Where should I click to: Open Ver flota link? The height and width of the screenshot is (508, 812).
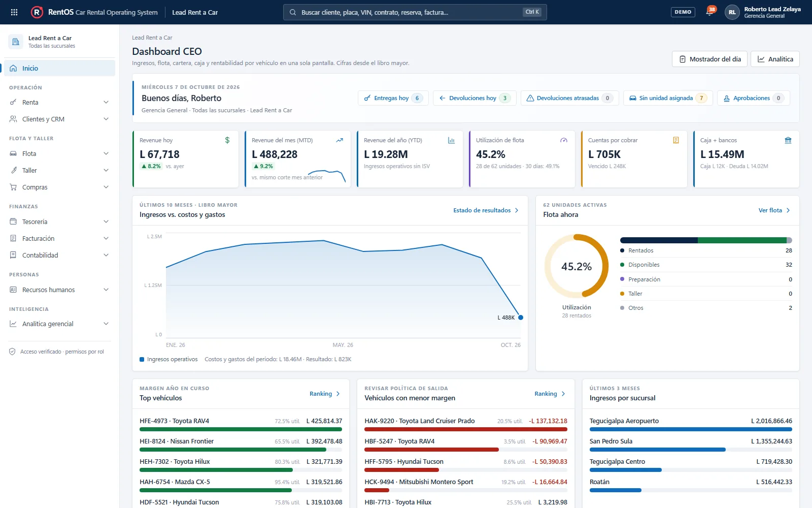(x=774, y=210)
